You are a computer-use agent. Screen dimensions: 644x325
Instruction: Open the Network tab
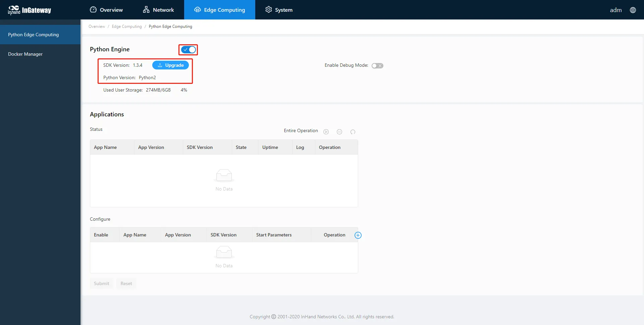click(x=158, y=10)
